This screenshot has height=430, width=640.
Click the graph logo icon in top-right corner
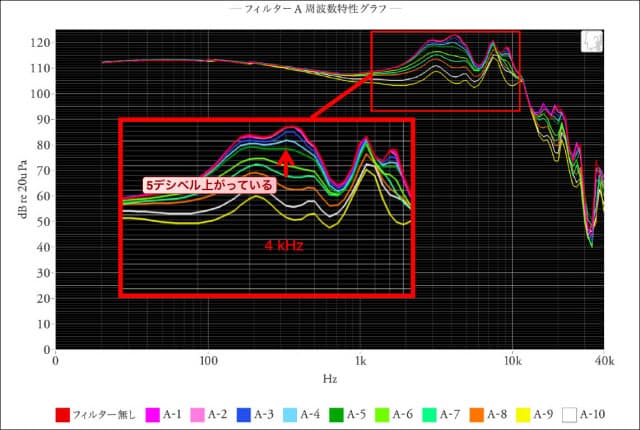click(x=591, y=42)
